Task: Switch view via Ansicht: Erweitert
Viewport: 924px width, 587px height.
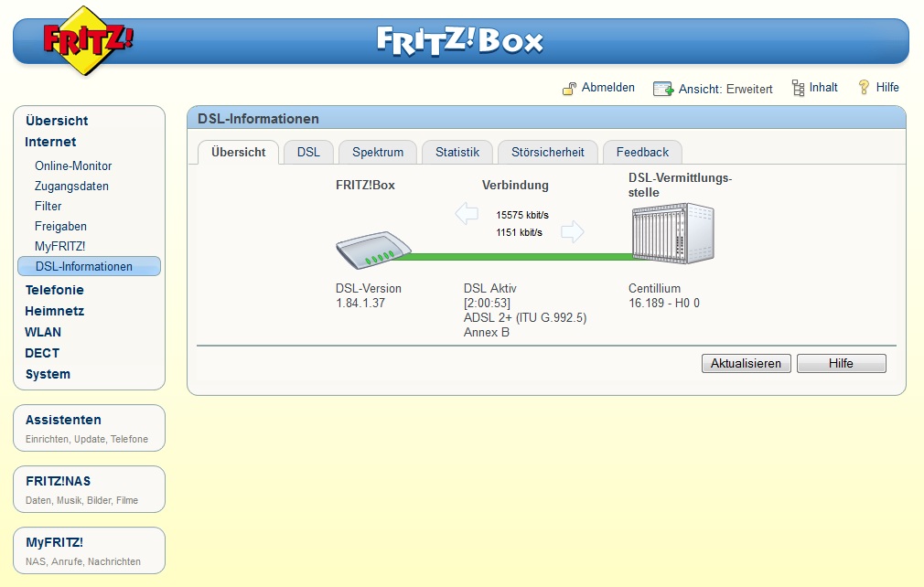Action: 725,89
